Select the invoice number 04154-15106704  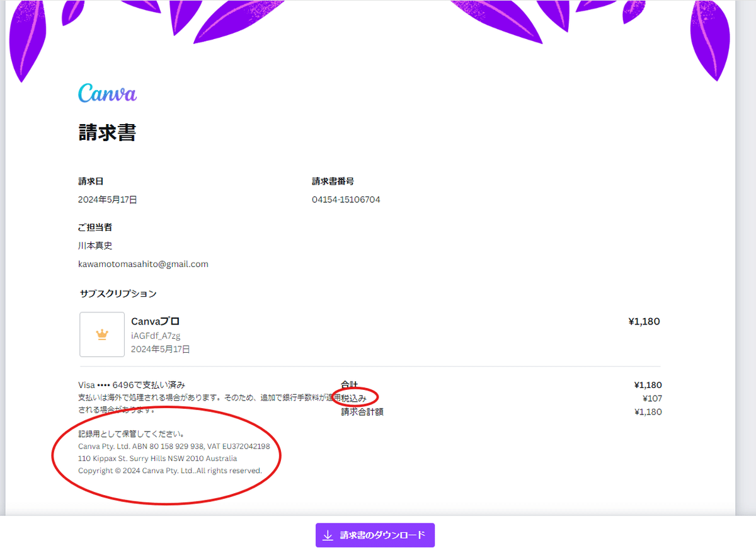point(346,200)
